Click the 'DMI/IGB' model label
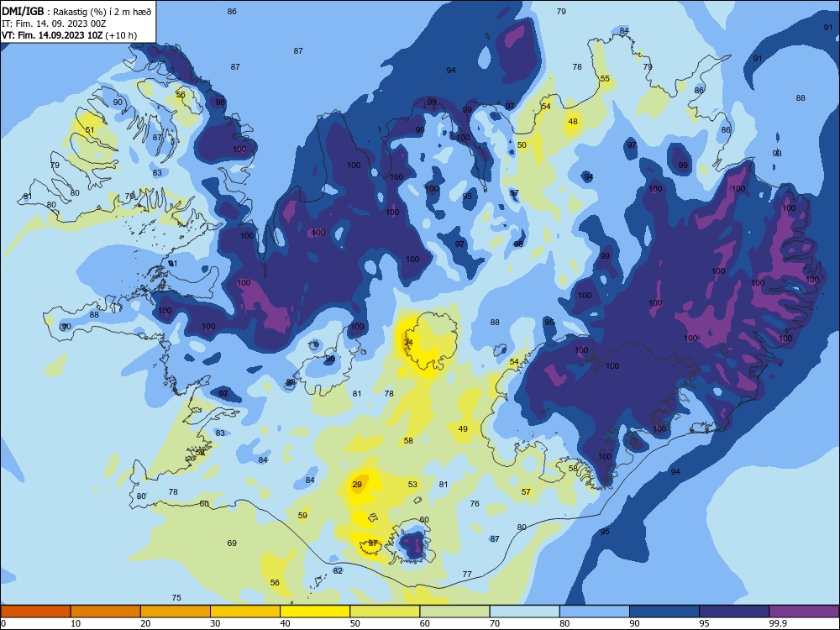840x630 pixels. 23,12
